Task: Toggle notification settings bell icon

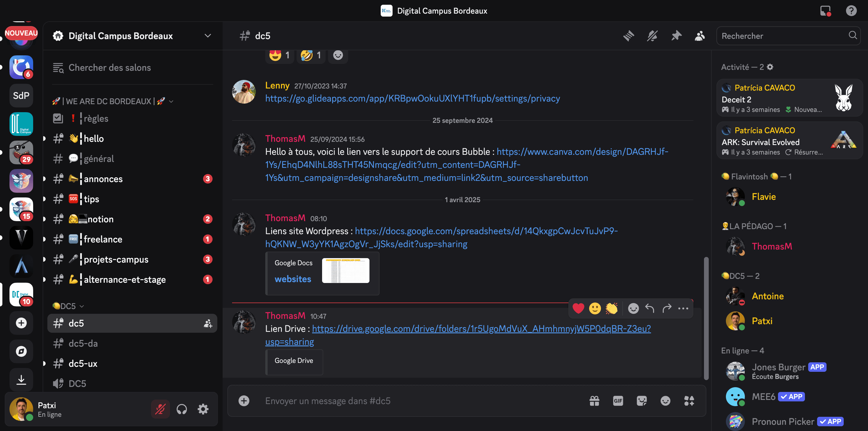Action: coord(652,36)
